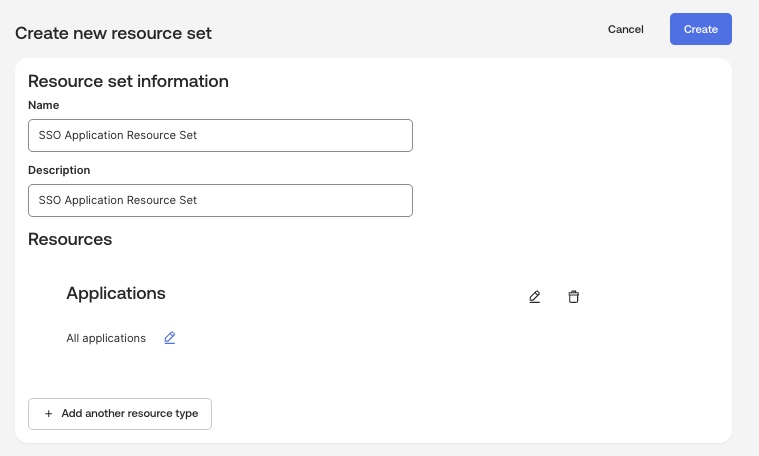Click the "Create new resource set" page title
Screen dimensions: 759x456
[x=113, y=33]
